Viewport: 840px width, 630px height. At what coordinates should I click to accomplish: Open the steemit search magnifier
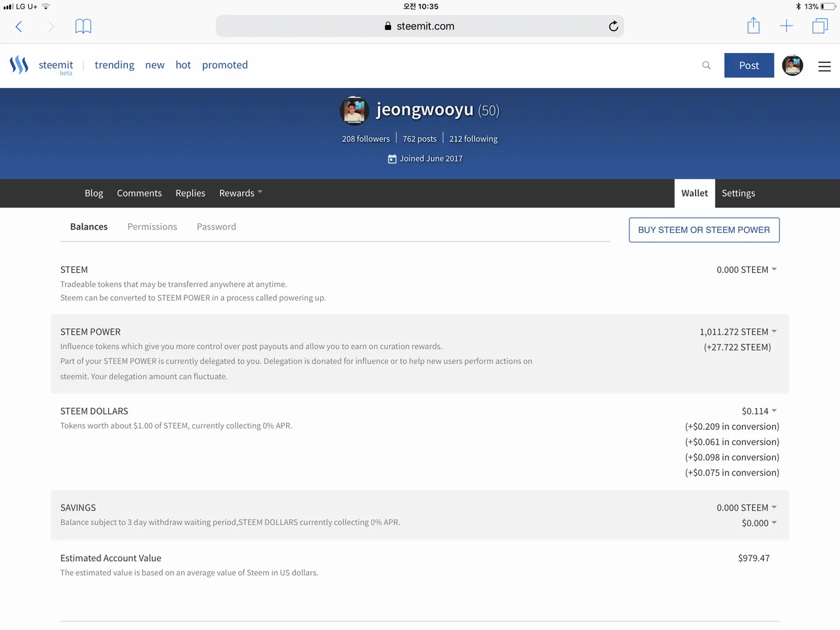tap(706, 65)
